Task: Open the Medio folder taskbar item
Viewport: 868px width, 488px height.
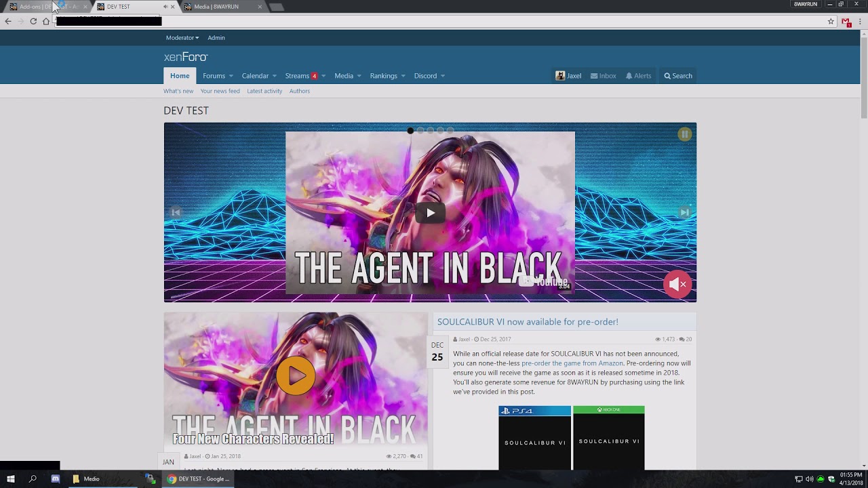Action: 102,479
